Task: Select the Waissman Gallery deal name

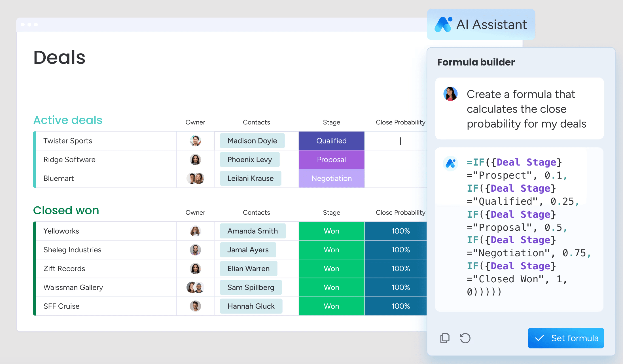Action: coord(73,287)
